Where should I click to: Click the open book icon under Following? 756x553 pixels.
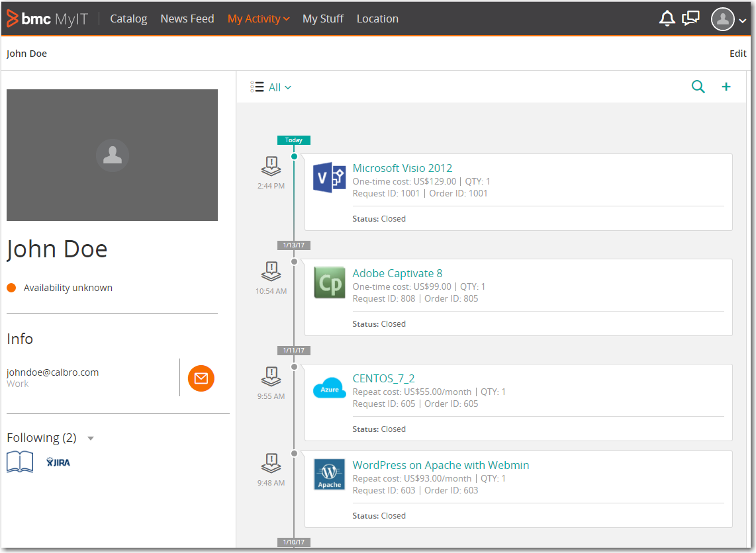point(20,462)
